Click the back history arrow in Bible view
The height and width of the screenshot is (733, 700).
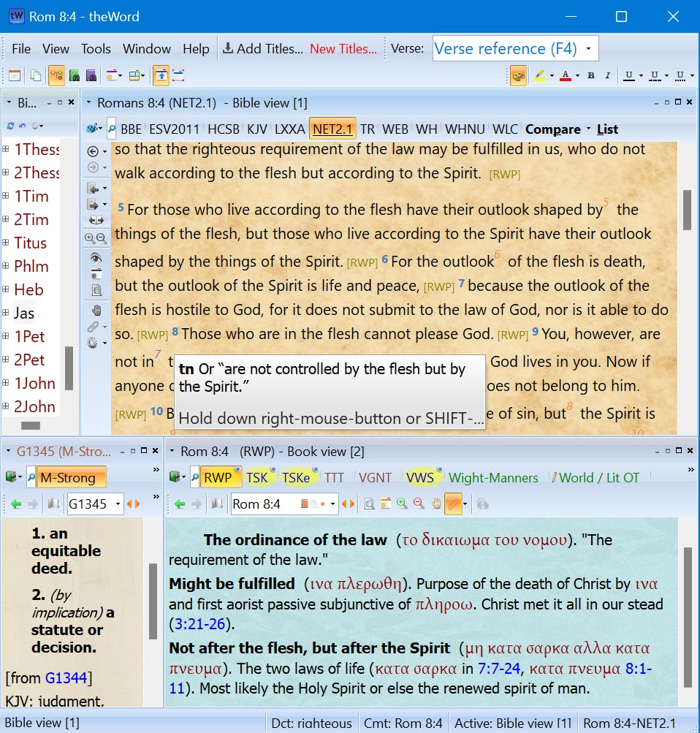pos(93,151)
